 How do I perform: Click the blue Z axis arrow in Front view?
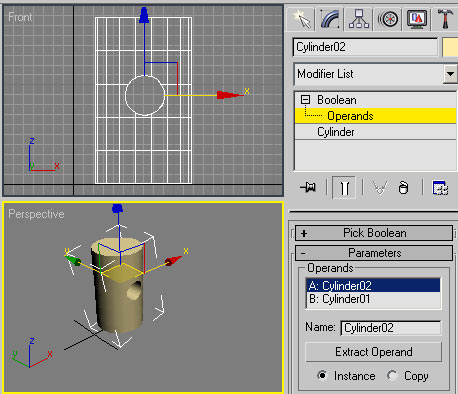click(x=144, y=15)
